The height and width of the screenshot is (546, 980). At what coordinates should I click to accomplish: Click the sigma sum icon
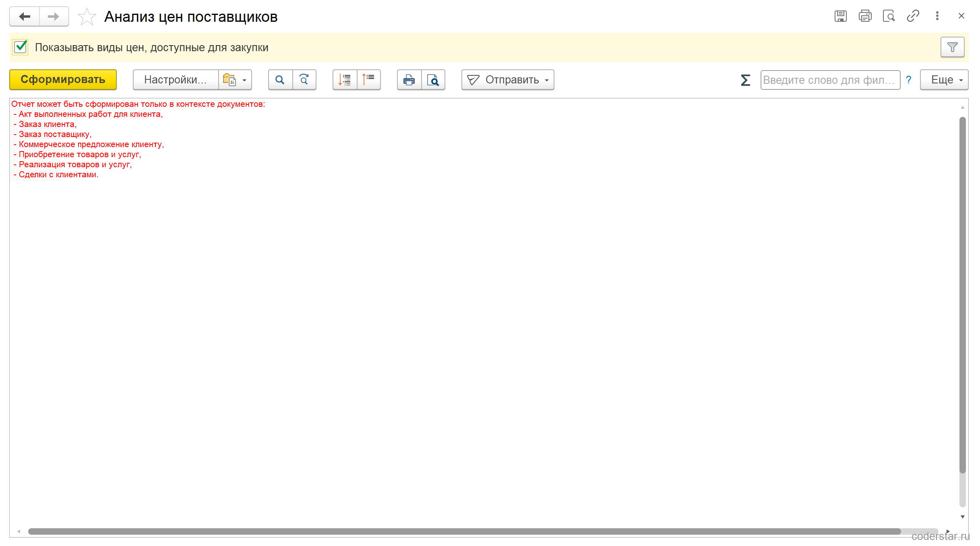pos(745,80)
